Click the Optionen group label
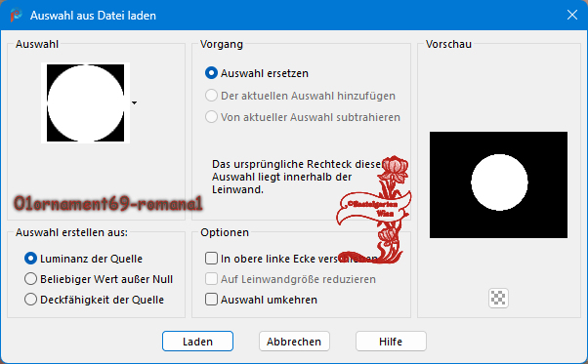Image resolution: width=588 pixels, height=364 pixels. point(225,232)
